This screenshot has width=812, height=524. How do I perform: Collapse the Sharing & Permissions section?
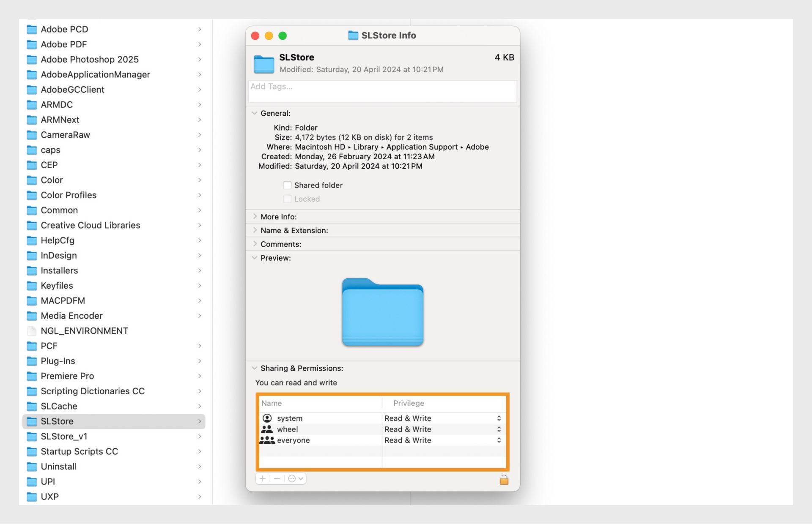coord(255,368)
